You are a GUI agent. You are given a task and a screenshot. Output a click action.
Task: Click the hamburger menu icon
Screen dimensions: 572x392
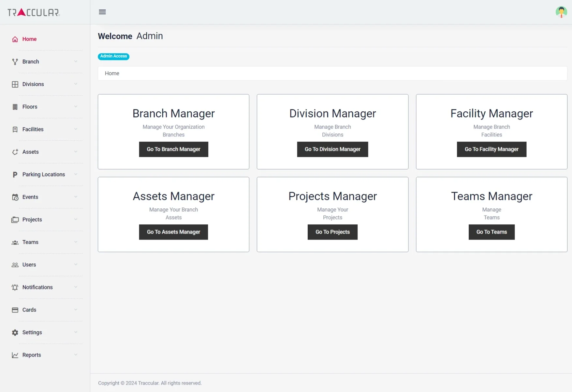point(102,12)
